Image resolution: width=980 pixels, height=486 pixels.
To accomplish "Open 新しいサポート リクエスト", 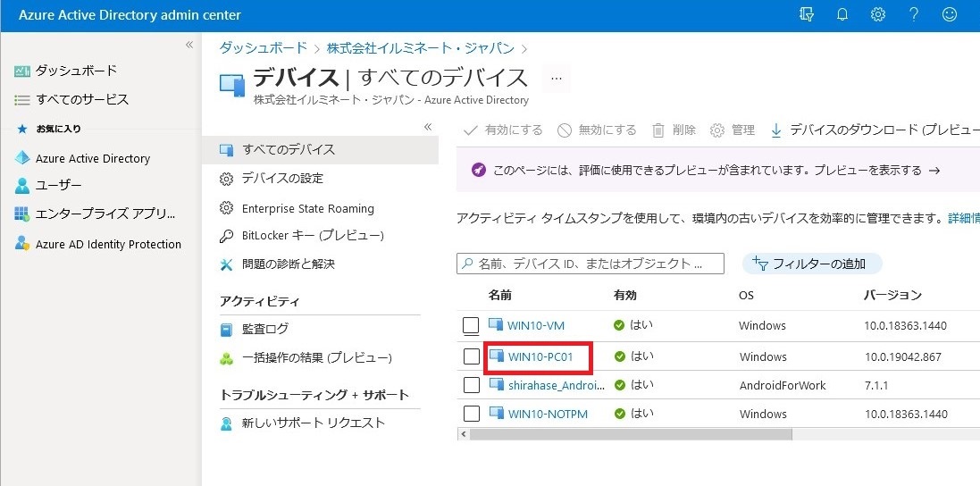I will pyautogui.click(x=314, y=423).
